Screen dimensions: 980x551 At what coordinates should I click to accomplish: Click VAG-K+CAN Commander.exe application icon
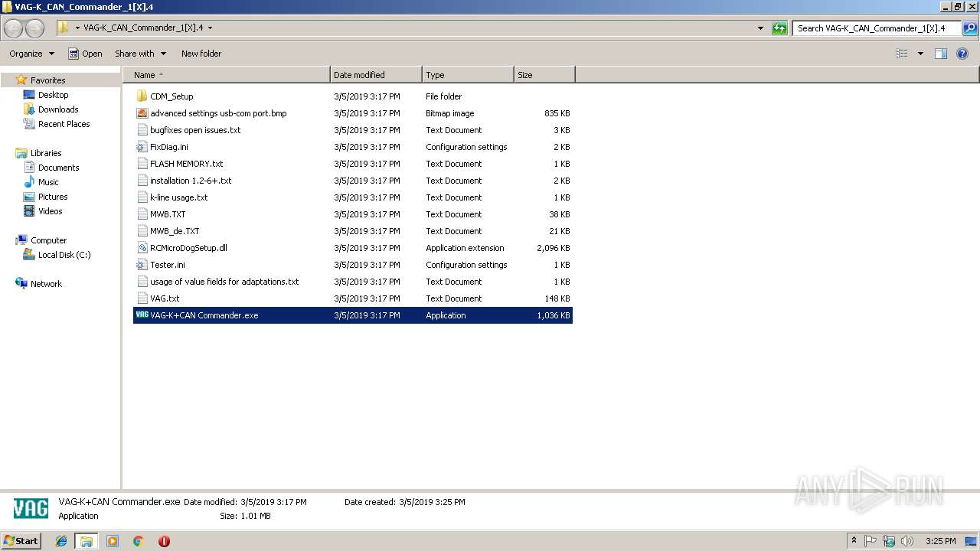pos(142,315)
